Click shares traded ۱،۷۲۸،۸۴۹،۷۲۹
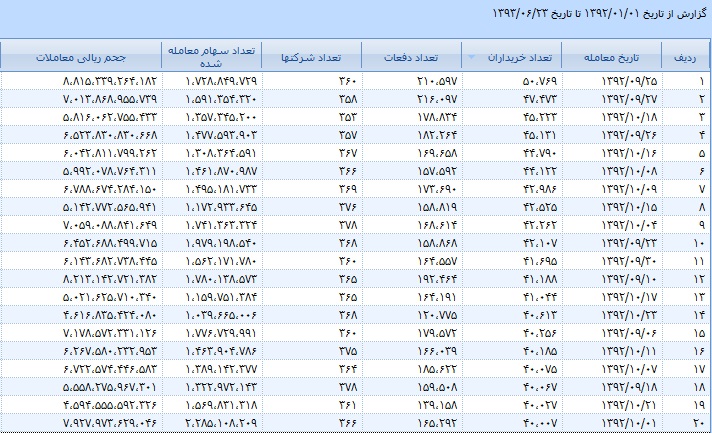 pyautogui.click(x=221, y=81)
